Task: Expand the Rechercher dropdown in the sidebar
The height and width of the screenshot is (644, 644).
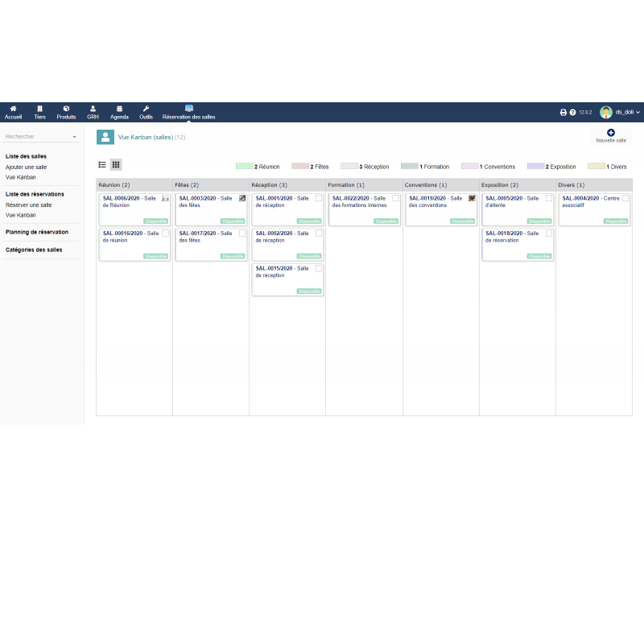Action: (74, 137)
